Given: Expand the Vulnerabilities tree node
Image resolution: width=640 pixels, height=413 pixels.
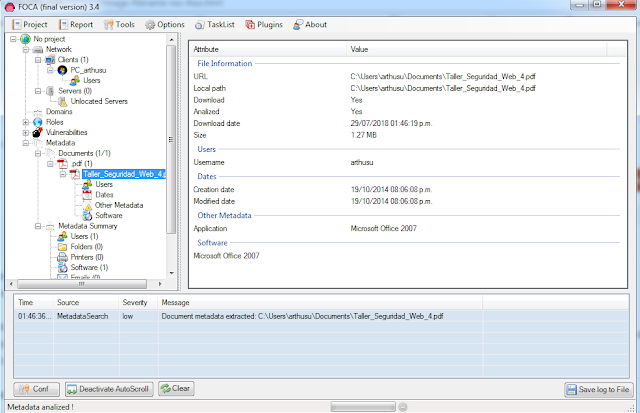Looking at the screenshot, I should (26, 133).
